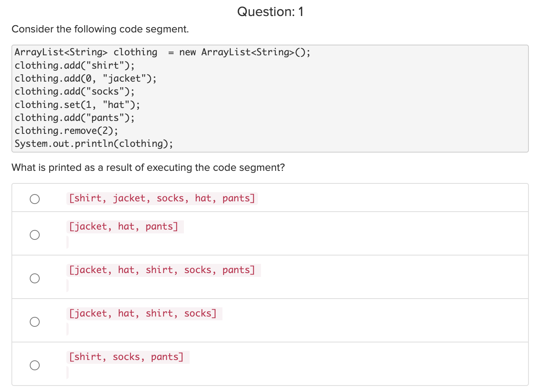Click the answer text [shirt, jacket, socks, hat, pants]
538x392 pixels.
(162, 198)
